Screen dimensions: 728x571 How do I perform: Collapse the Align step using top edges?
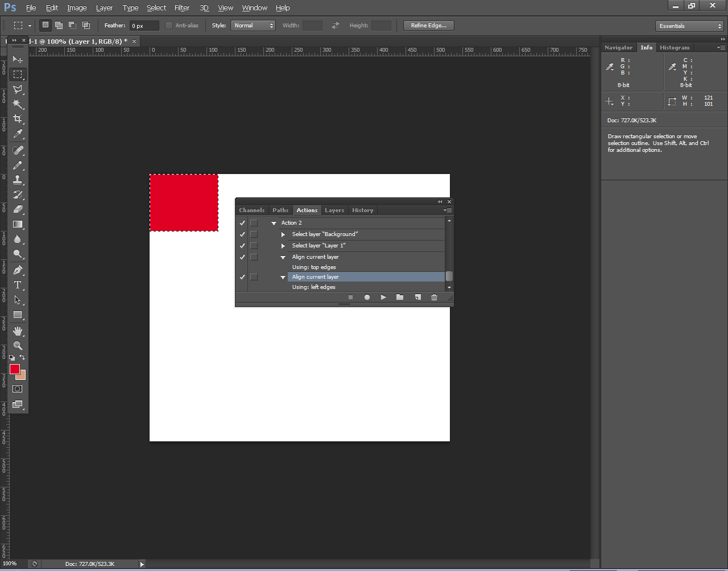coord(283,257)
